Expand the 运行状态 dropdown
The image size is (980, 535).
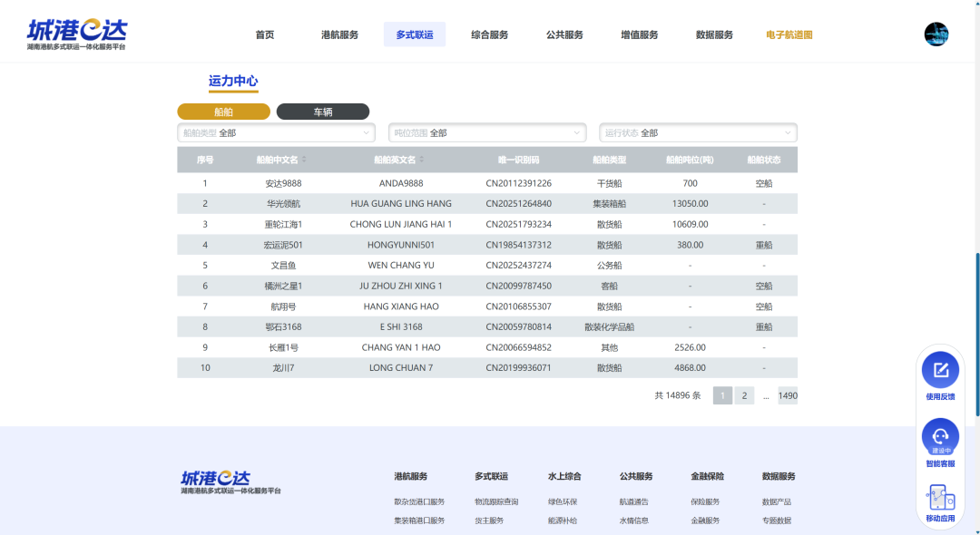pyautogui.click(x=698, y=133)
